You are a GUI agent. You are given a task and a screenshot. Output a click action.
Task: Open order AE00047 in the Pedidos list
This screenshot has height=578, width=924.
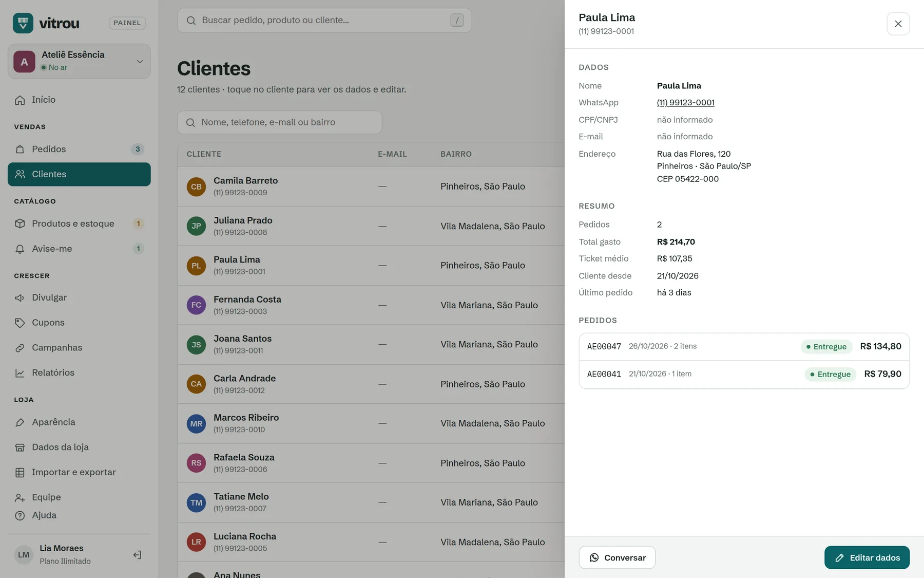[744, 347]
